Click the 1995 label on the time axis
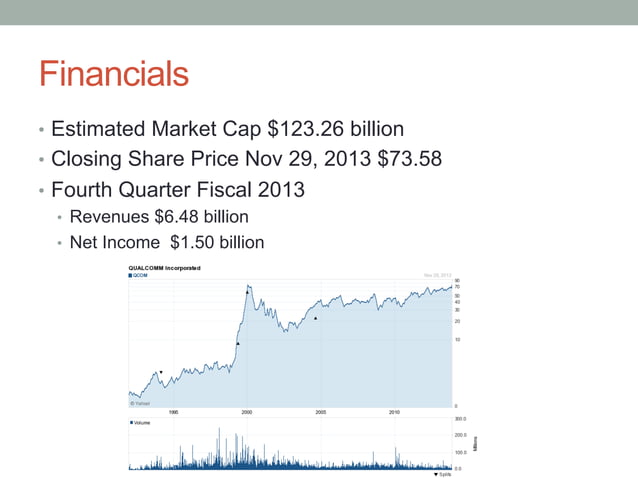The image size is (638, 478). 173,411
